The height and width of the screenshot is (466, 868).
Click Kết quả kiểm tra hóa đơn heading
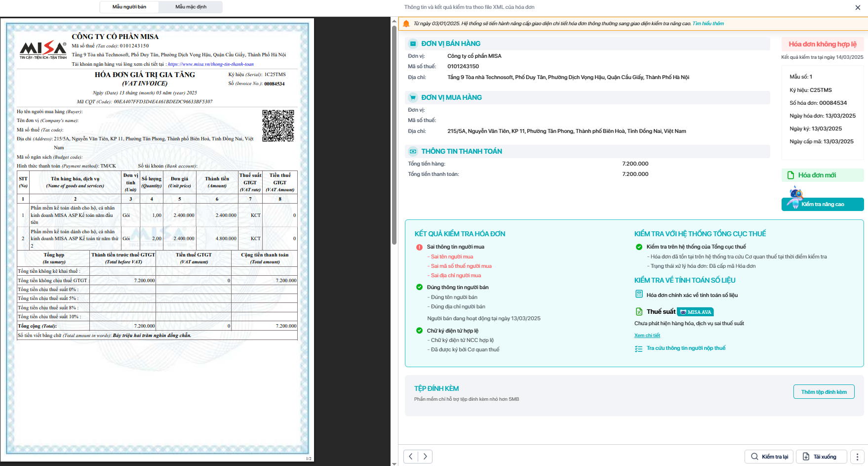pos(460,234)
